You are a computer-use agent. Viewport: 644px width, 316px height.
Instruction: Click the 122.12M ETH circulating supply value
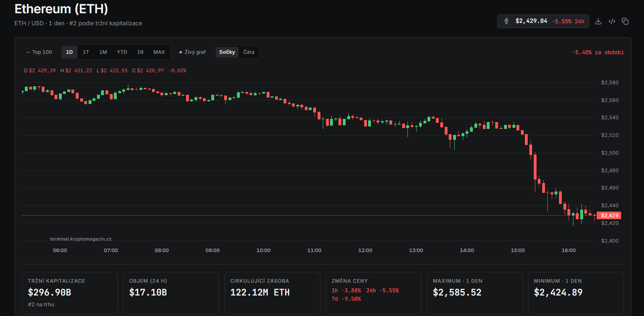tap(260, 292)
